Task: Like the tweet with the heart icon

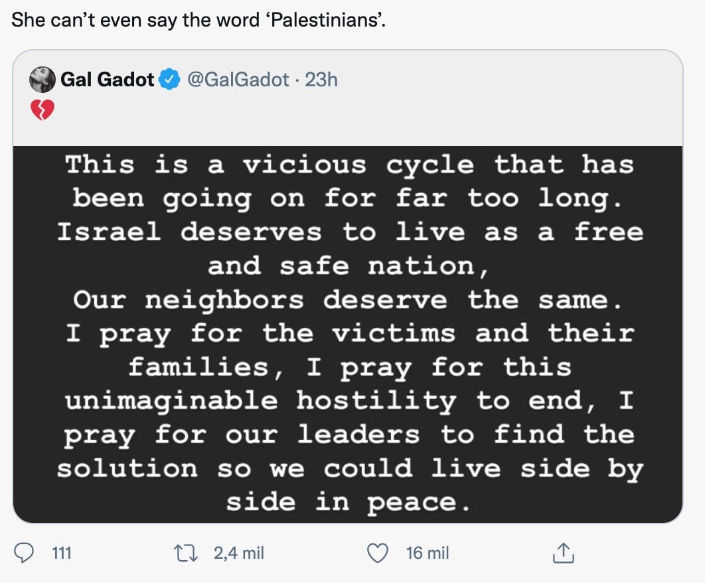Action: 377,553
